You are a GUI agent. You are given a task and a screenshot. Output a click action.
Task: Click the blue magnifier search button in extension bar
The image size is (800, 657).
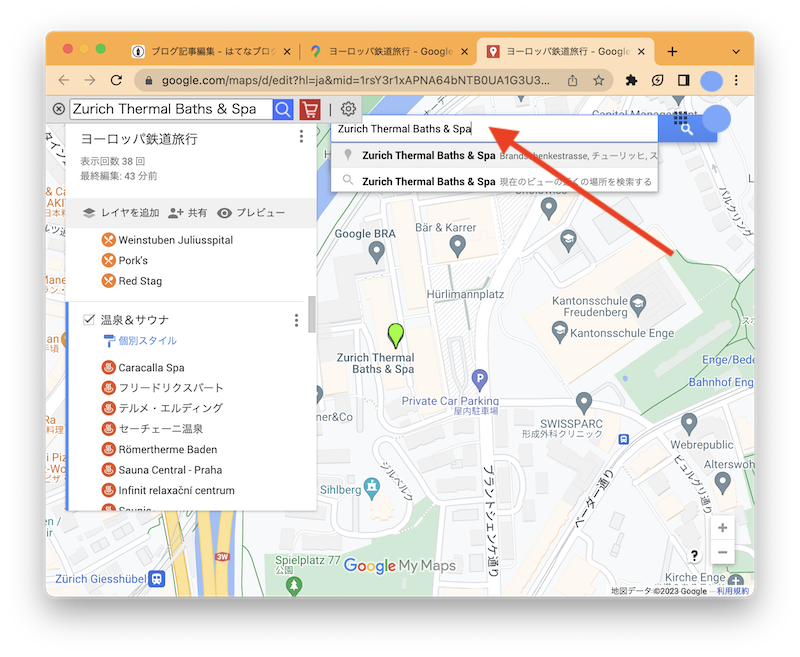(283, 109)
